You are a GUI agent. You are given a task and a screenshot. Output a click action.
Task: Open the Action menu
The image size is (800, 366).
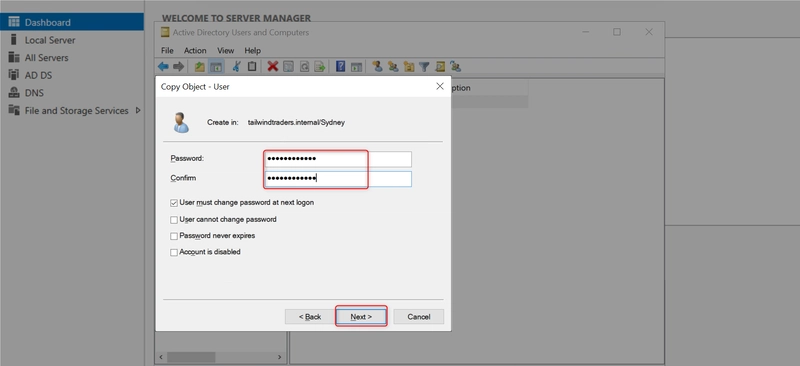(195, 51)
